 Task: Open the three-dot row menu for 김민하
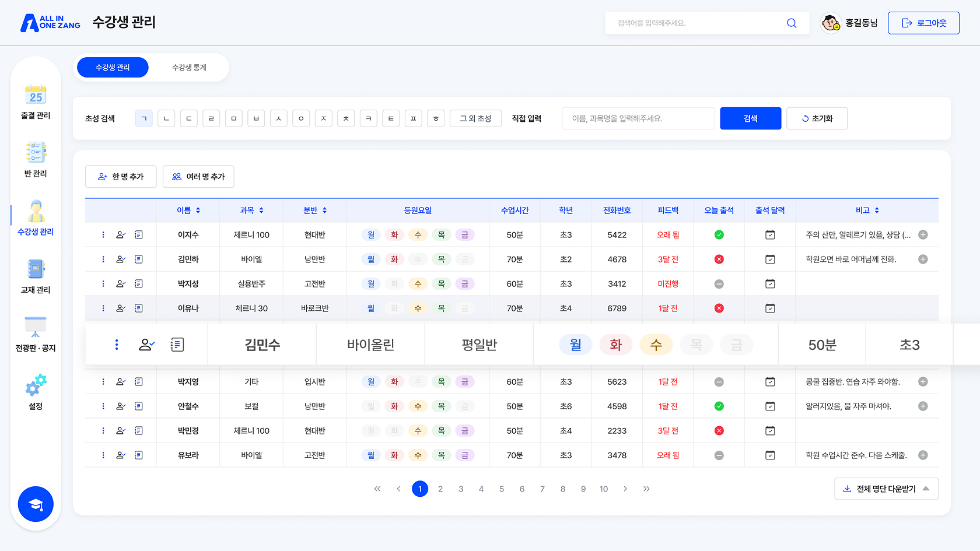[x=103, y=259]
